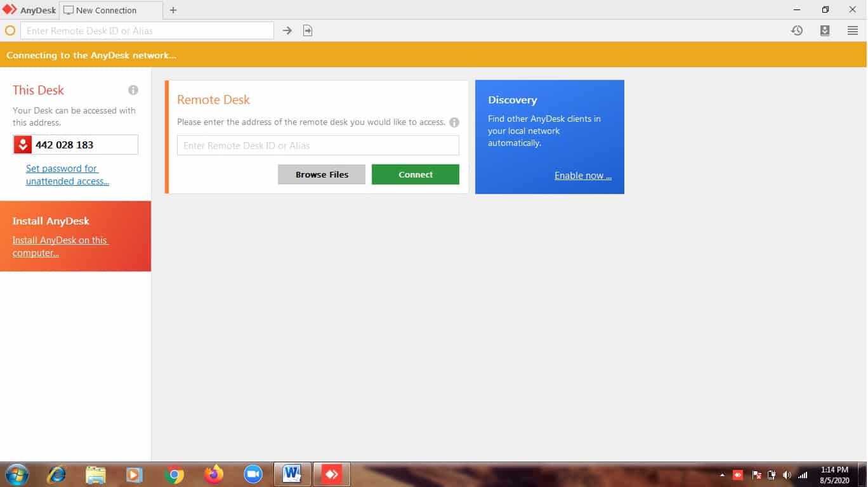Click the info icon next to This Desk
868x487 pixels.
133,90
